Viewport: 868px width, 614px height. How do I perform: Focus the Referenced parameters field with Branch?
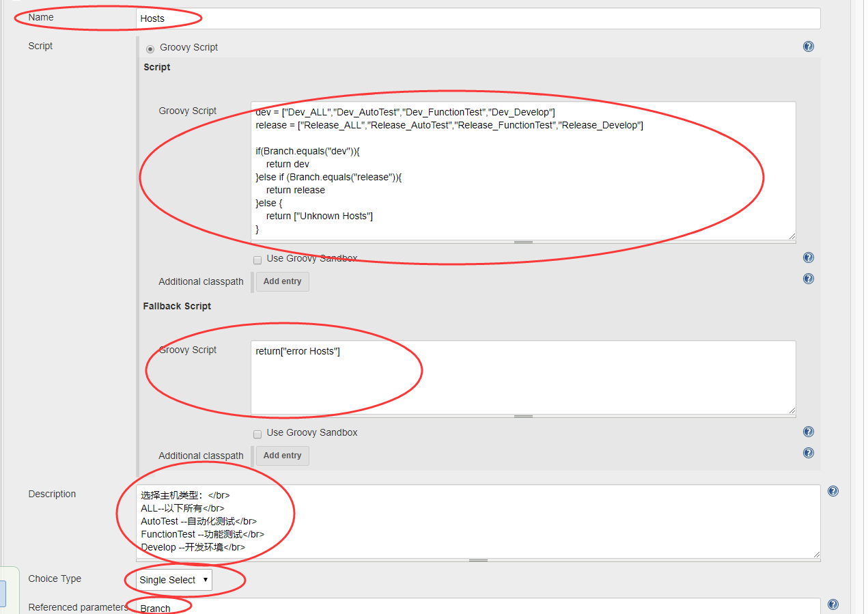tap(478, 606)
